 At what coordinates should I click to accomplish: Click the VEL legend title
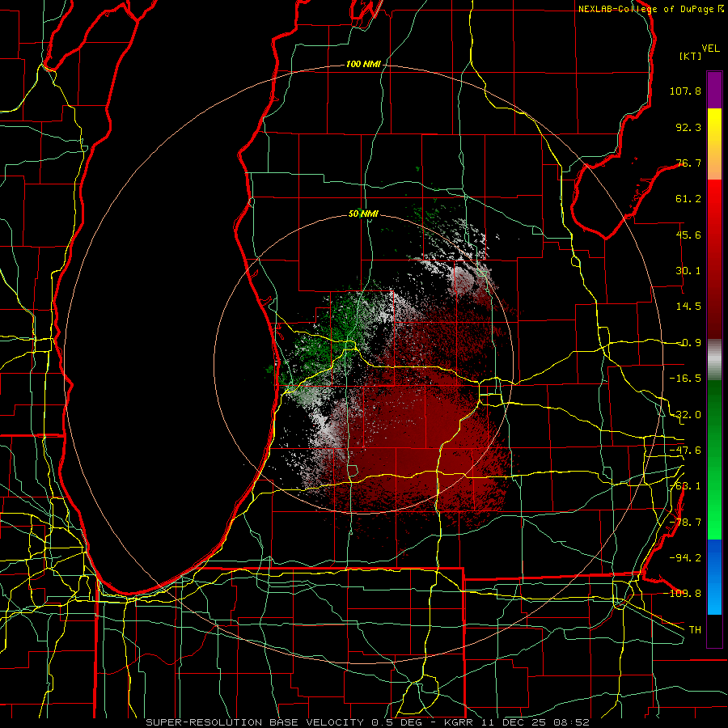coord(710,49)
